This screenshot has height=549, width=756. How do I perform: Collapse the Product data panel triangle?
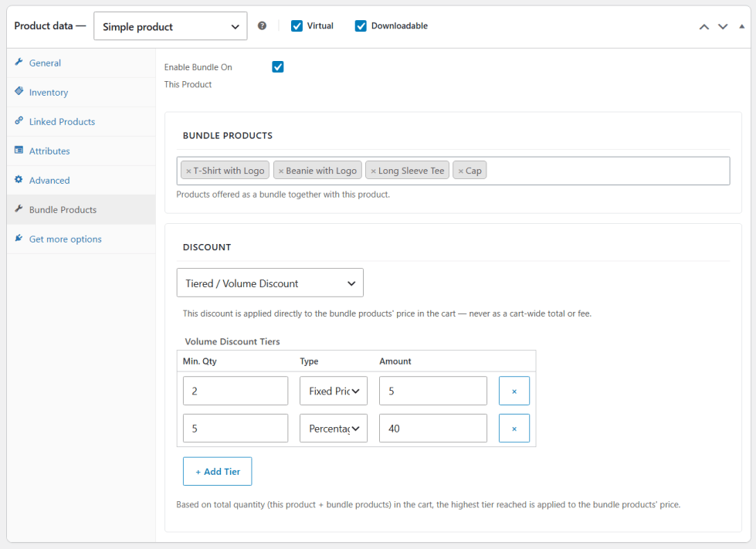point(741,26)
